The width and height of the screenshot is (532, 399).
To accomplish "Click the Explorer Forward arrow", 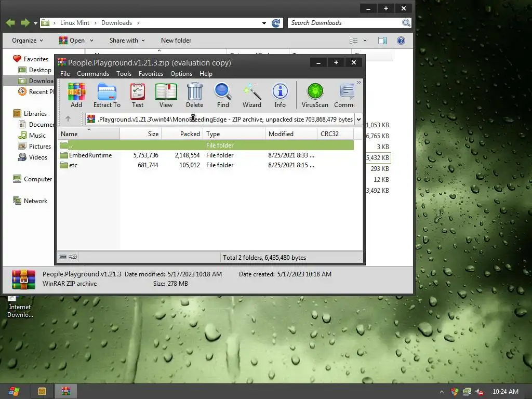I will 25,23.
